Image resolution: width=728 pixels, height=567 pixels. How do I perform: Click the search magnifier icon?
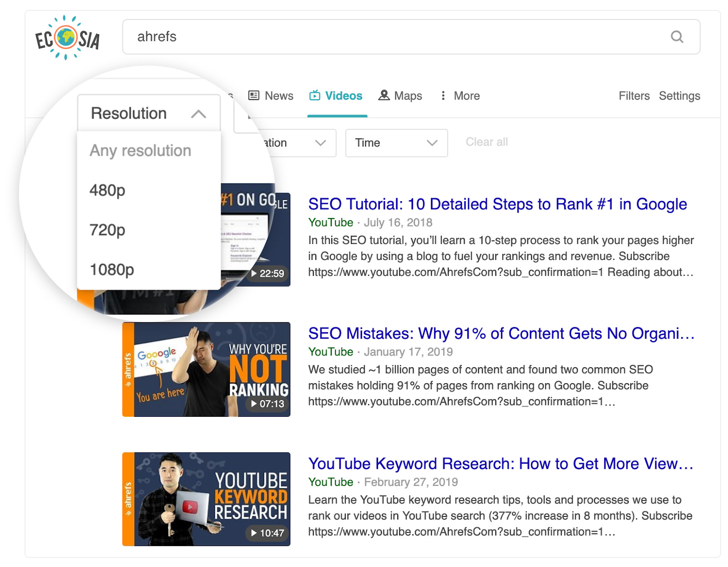[677, 36]
